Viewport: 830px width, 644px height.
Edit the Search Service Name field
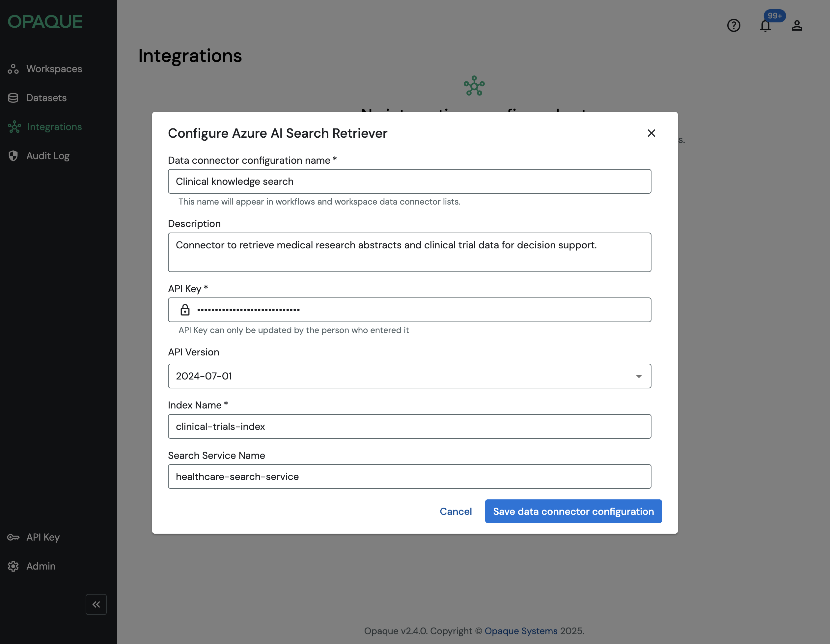(409, 476)
